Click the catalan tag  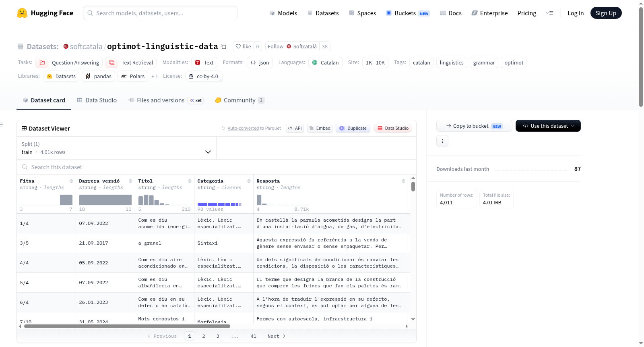tap(421, 62)
